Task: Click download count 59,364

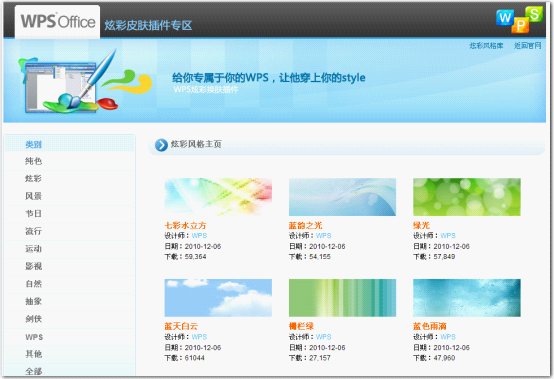Action: (195, 257)
